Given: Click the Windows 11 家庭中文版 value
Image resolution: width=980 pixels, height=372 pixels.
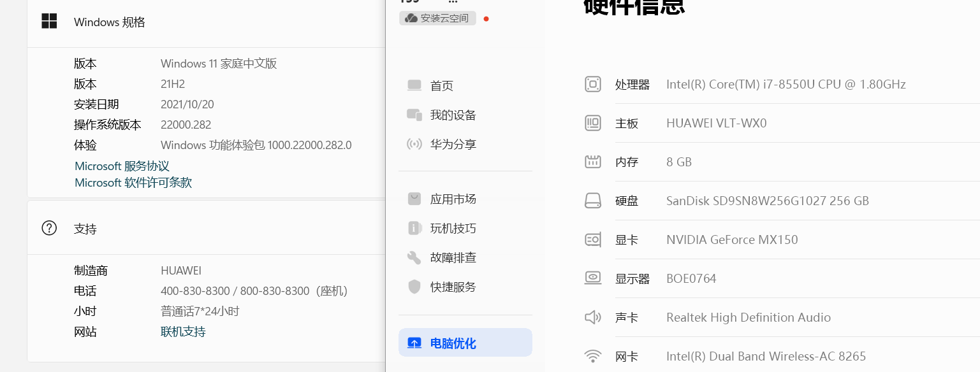Looking at the screenshot, I should (219, 64).
